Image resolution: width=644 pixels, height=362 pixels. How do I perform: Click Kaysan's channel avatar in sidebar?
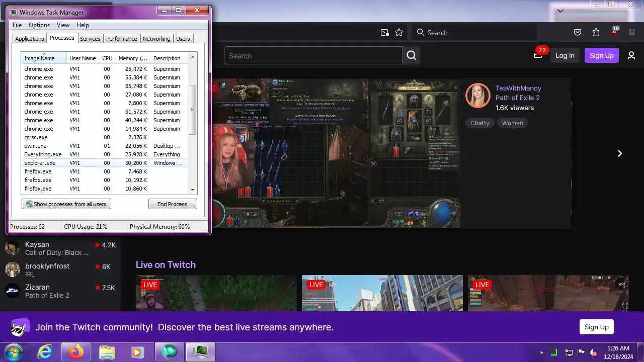[x=13, y=248]
